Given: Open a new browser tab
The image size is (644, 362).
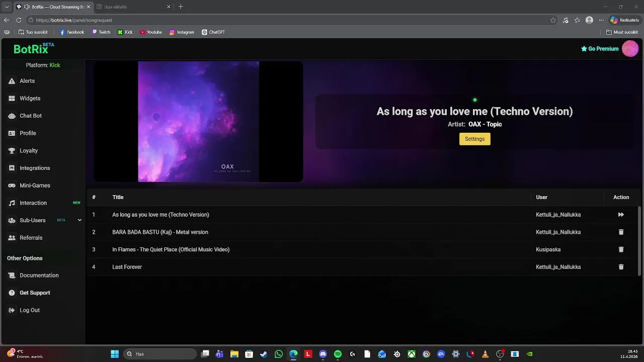Looking at the screenshot, I should point(181,7).
